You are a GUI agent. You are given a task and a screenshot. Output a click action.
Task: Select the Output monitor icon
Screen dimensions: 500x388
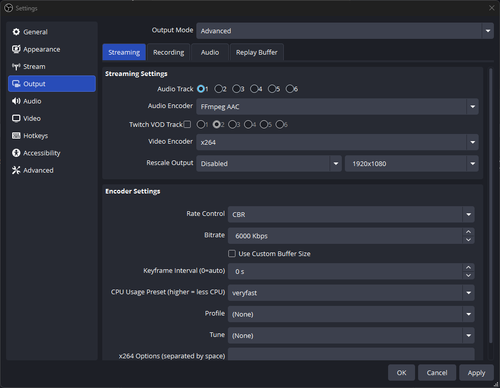click(16, 84)
